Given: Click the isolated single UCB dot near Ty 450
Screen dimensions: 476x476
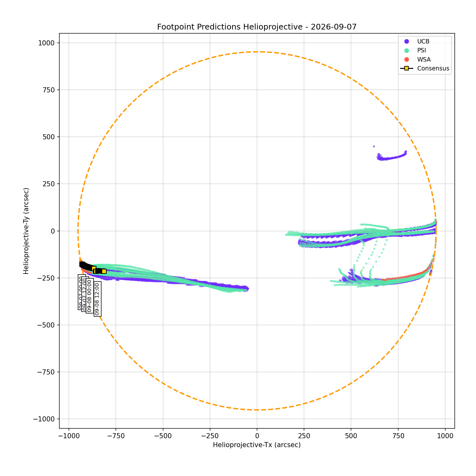Looking at the screenshot, I should [374, 146].
